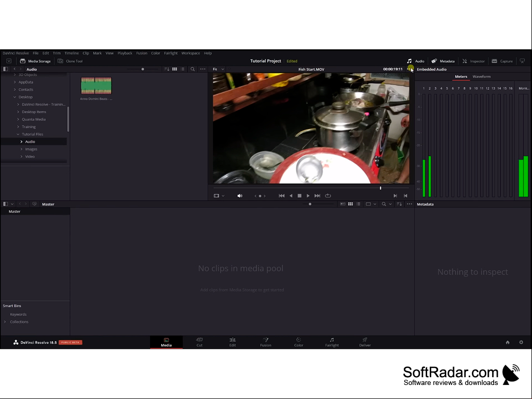Open media pool three-dot options menu
Image resolution: width=532 pixels, height=399 pixels.
410,204
